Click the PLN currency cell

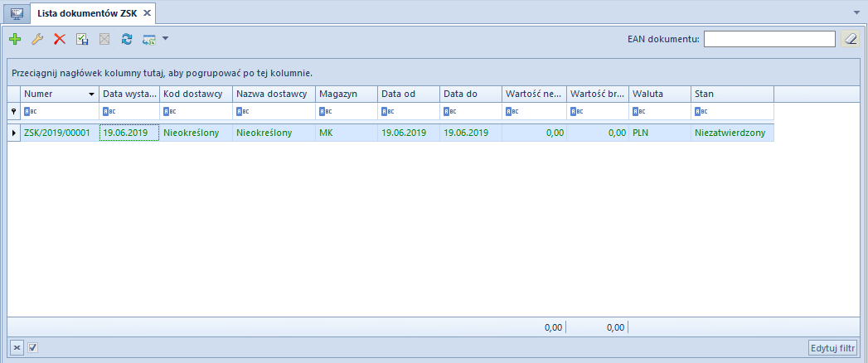point(660,133)
